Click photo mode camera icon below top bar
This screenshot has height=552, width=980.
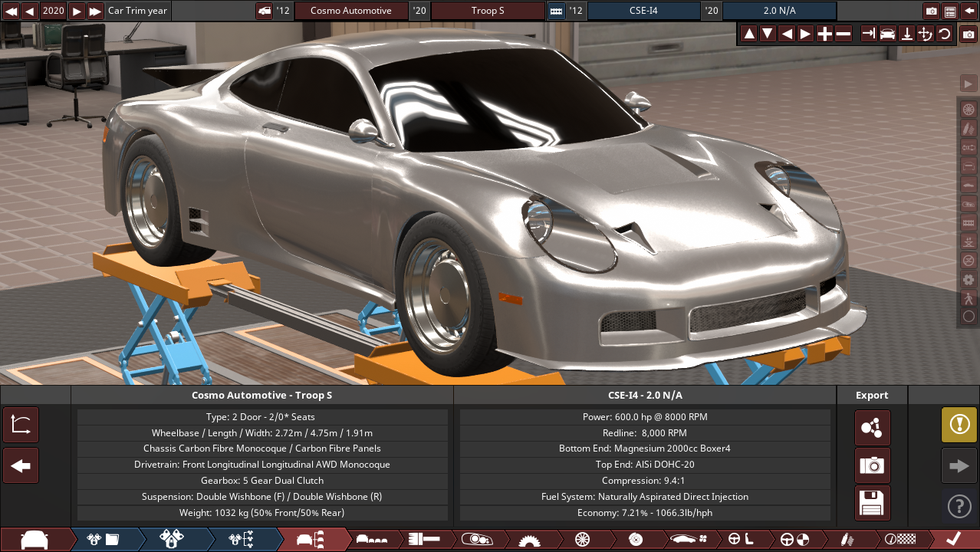point(968,34)
